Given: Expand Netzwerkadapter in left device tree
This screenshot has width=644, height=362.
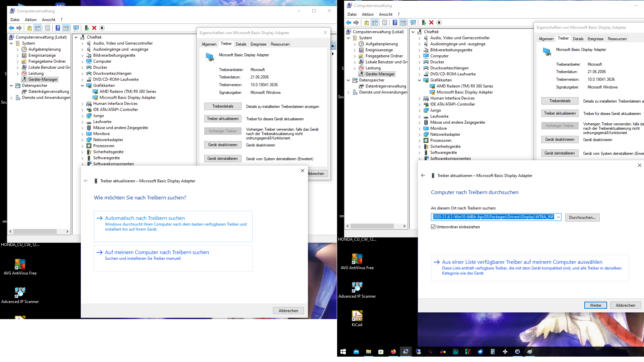Looking at the screenshot, I should click(83, 140).
